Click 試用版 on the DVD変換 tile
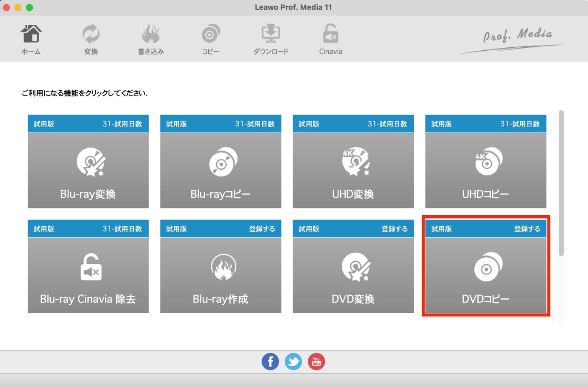Viewport: 588px width, 387px height. [309, 229]
